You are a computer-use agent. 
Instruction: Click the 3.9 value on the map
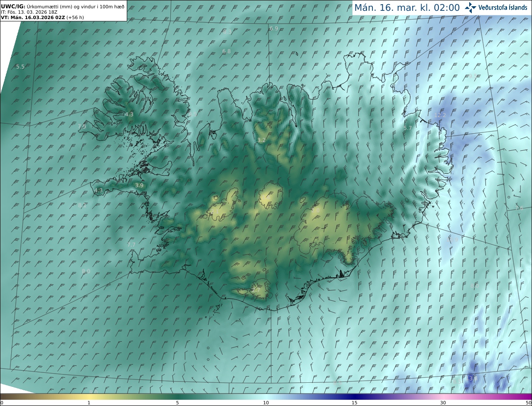[139, 186]
